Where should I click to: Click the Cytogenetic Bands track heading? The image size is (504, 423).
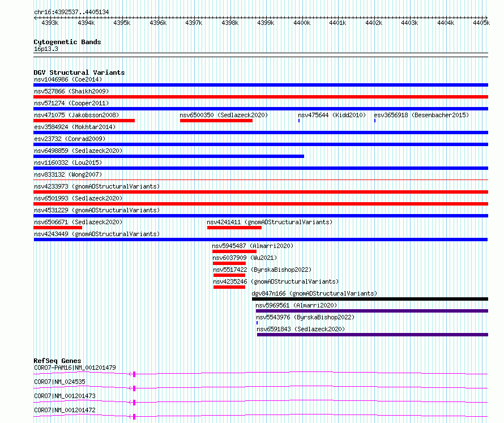67,42
